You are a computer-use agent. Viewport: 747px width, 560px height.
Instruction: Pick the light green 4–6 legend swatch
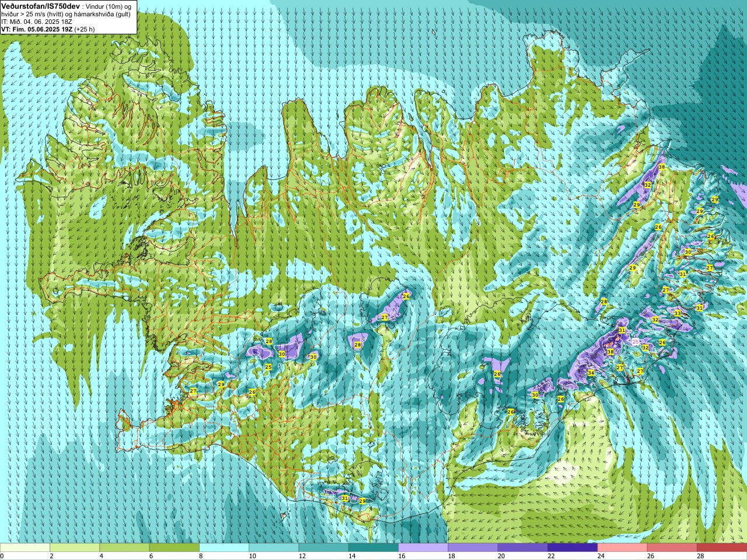pyautogui.click(x=124, y=548)
